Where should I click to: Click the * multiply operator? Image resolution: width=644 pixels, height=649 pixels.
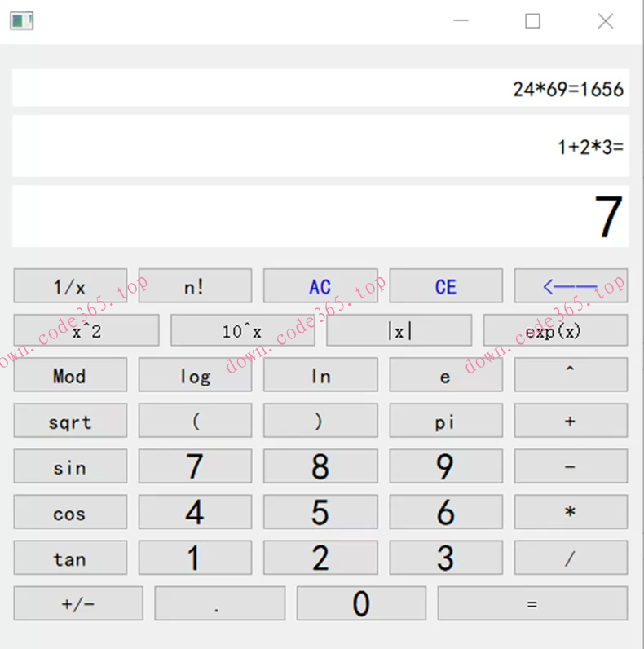tap(571, 511)
